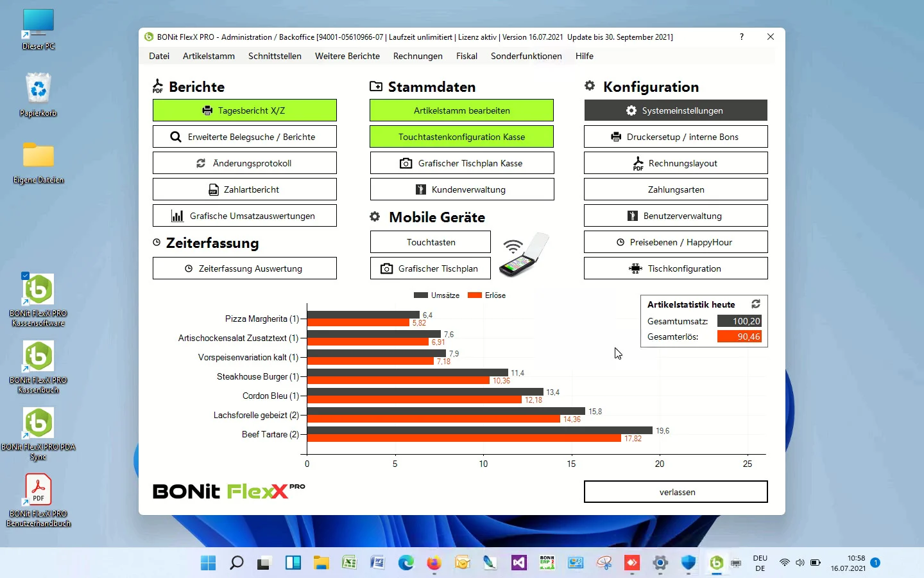Open BONit FlexX PRO PDA Sync shortcut
The image size is (924, 578).
[38, 424]
